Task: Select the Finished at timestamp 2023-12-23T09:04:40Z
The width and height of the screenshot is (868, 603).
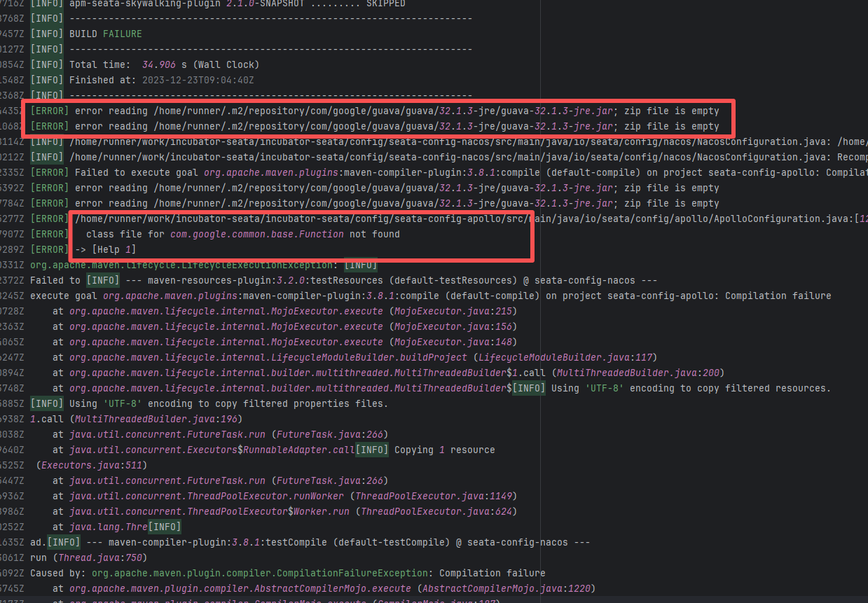Action: (x=198, y=80)
